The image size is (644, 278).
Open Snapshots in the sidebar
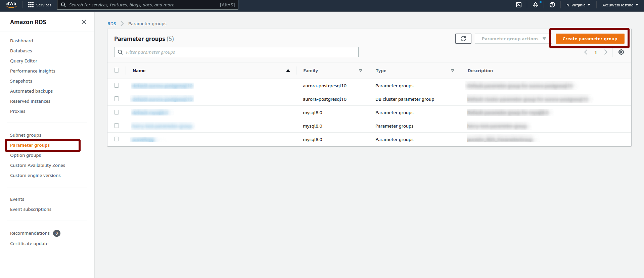[21, 81]
